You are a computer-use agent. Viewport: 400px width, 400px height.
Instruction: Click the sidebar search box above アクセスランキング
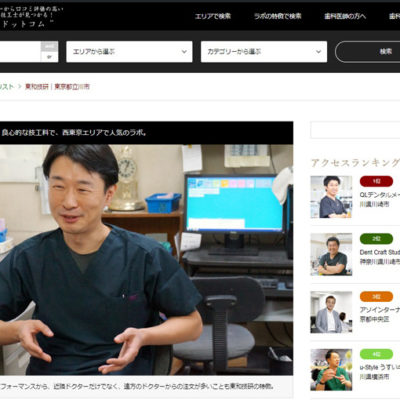point(355,130)
